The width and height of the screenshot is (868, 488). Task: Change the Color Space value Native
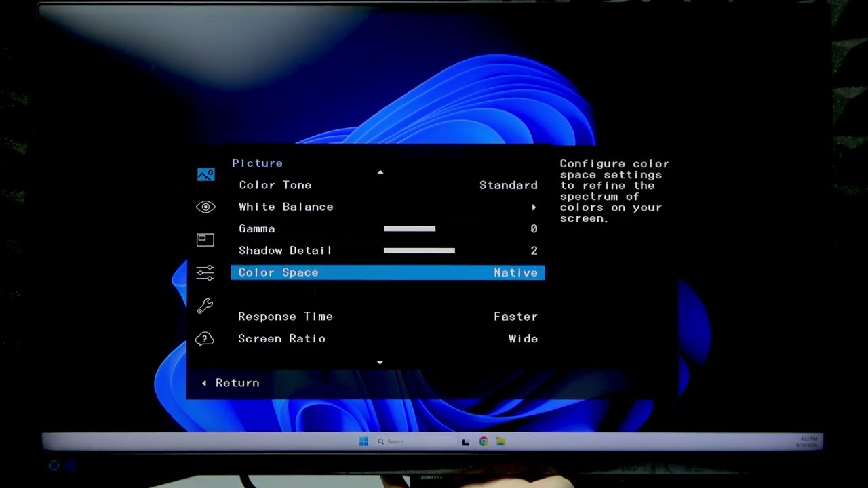(516, 272)
